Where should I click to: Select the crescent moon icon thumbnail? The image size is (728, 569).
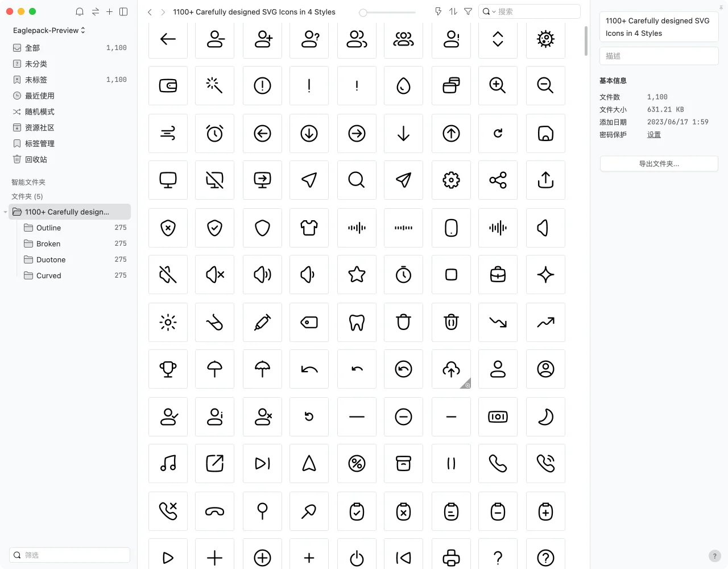545,417
